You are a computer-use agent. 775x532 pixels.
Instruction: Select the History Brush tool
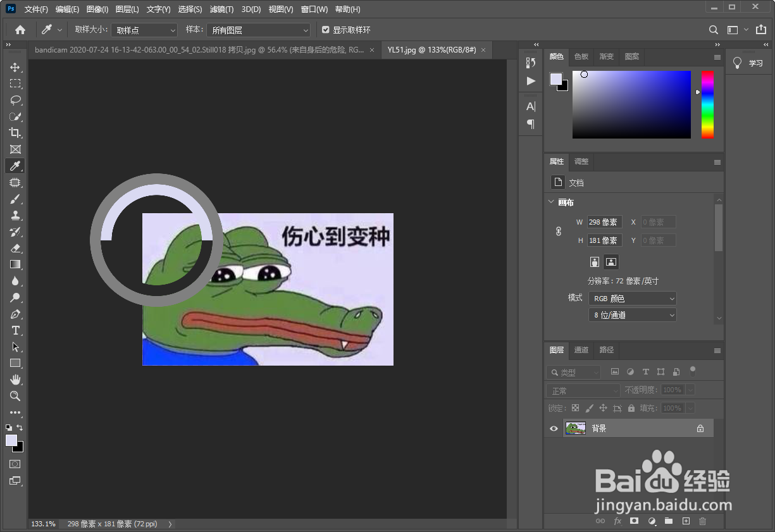pyautogui.click(x=15, y=232)
